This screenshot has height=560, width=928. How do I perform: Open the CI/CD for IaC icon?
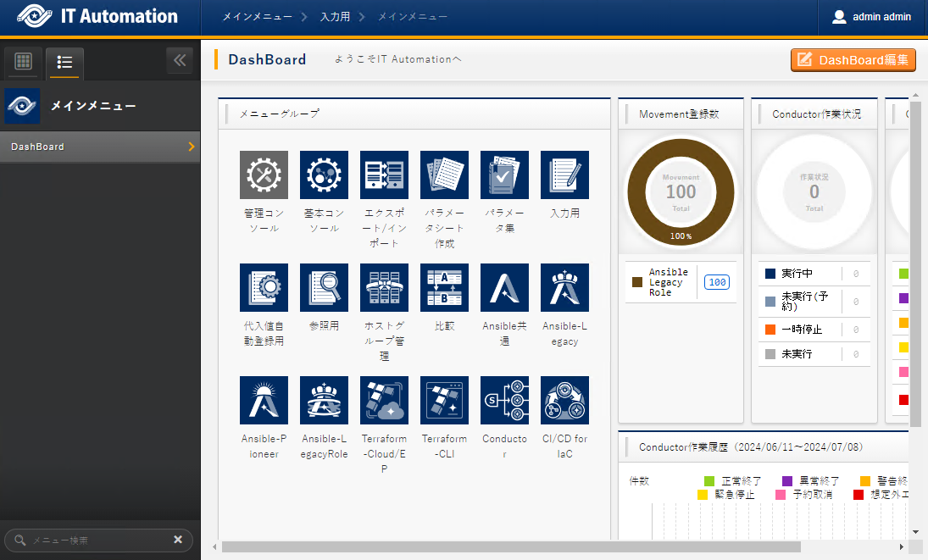[564, 401]
